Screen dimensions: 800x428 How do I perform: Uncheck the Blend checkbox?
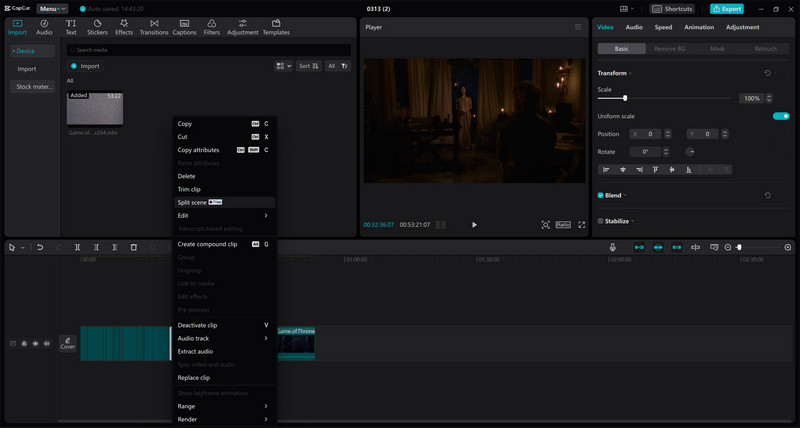(601, 195)
